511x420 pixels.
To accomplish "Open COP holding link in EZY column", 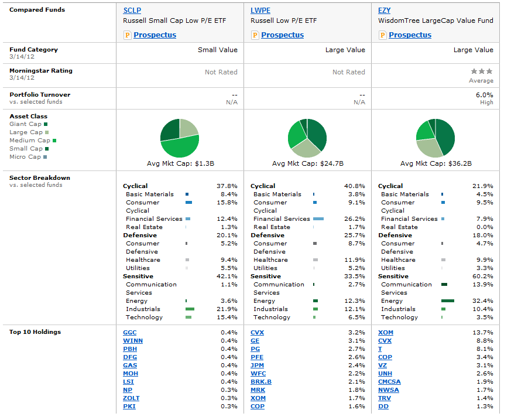I will [x=385, y=357].
